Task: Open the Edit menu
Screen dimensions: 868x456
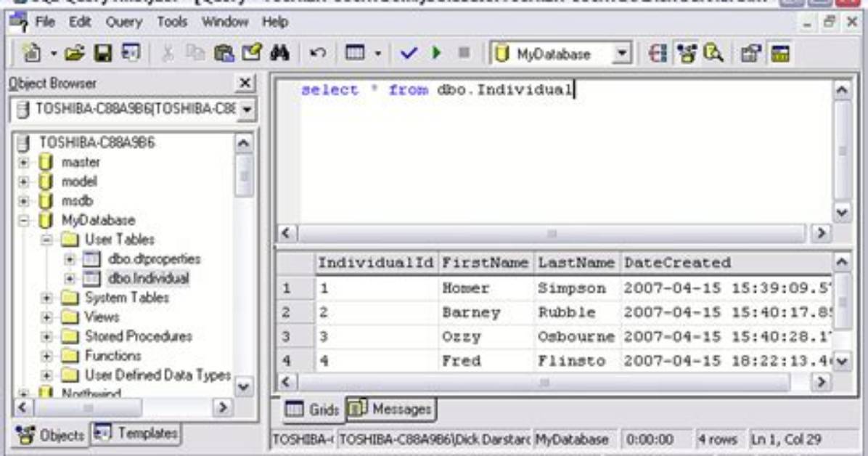Action: [80, 23]
